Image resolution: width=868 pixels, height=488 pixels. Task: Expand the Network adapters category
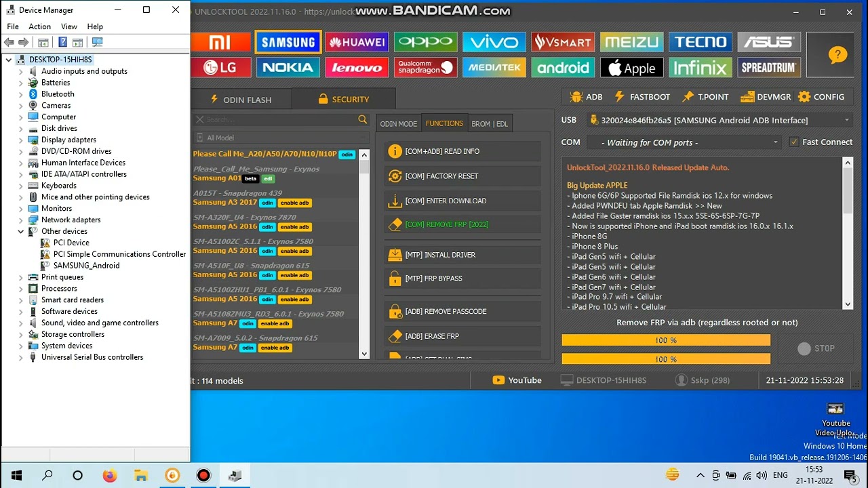[21, 220]
